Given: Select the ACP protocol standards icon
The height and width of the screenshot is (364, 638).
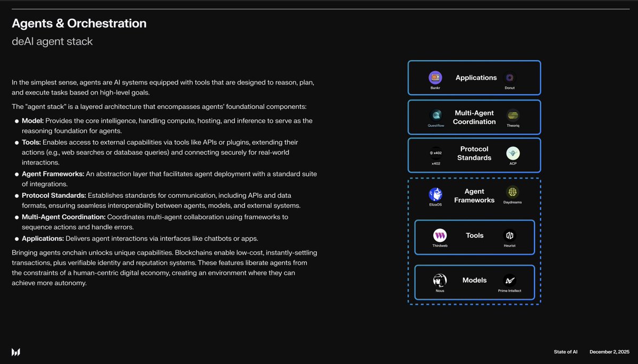Looking at the screenshot, I should tap(513, 152).
